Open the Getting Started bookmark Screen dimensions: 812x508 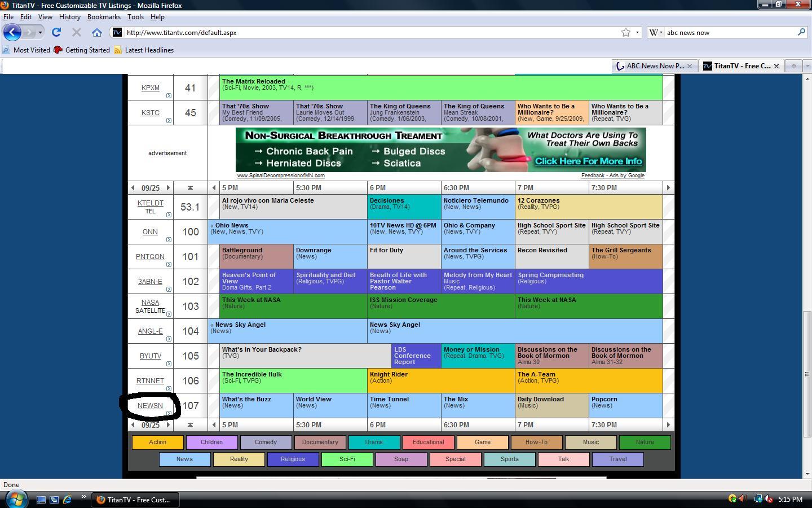pyautogui.click(x=82, y=50)
